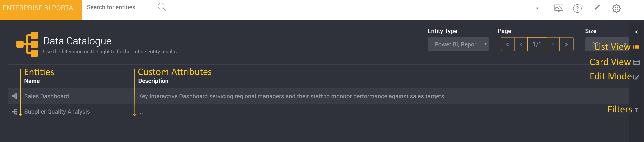Screen dimensions: 644x142
Task: Click the search magnifier icon
Action: (162, 7)
